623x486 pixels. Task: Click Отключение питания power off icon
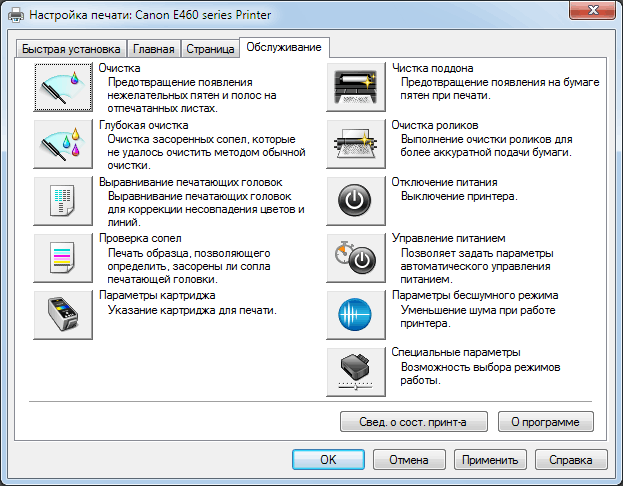click(356, 201)
